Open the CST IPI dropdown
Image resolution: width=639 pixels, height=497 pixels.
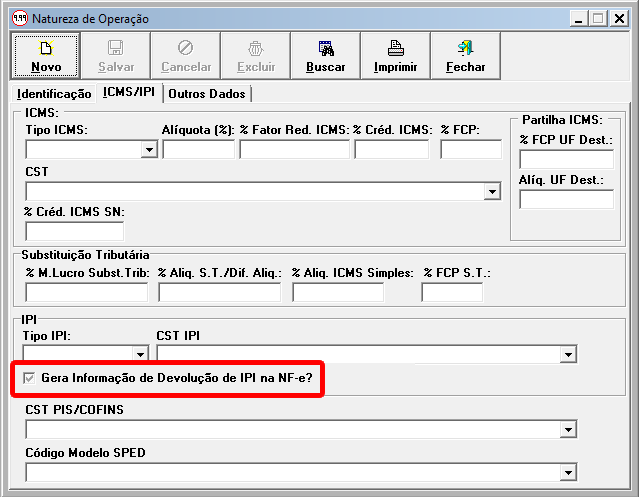568,354
